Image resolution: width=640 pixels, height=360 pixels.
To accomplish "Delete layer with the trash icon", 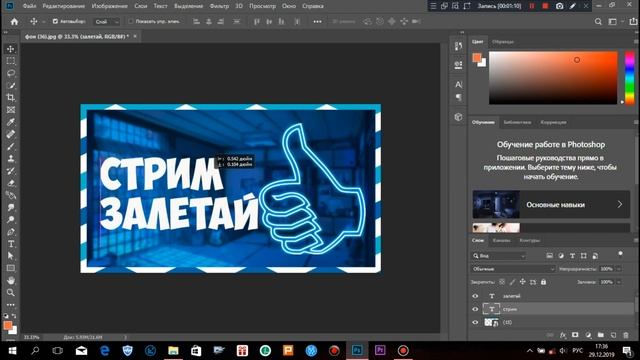I will click(626, 335).
